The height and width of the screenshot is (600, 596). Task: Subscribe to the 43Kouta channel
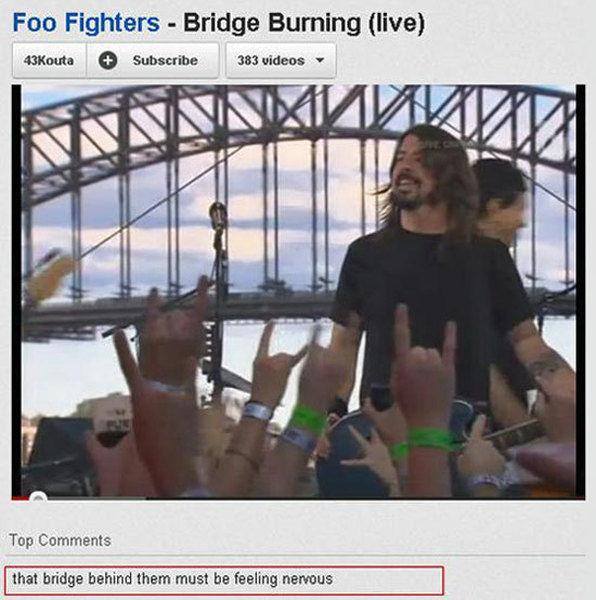[153, 60]
